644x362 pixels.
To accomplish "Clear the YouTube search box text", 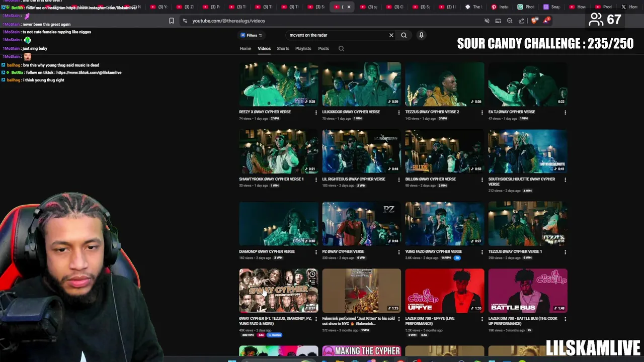I will coord(391,35).
